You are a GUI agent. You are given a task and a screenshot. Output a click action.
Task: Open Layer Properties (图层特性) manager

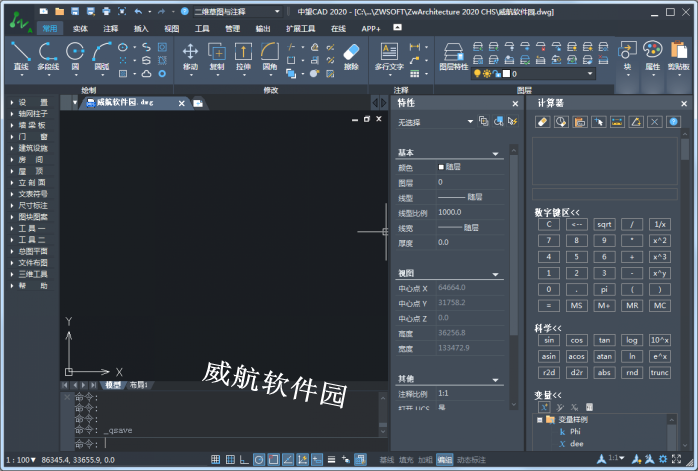454,56
